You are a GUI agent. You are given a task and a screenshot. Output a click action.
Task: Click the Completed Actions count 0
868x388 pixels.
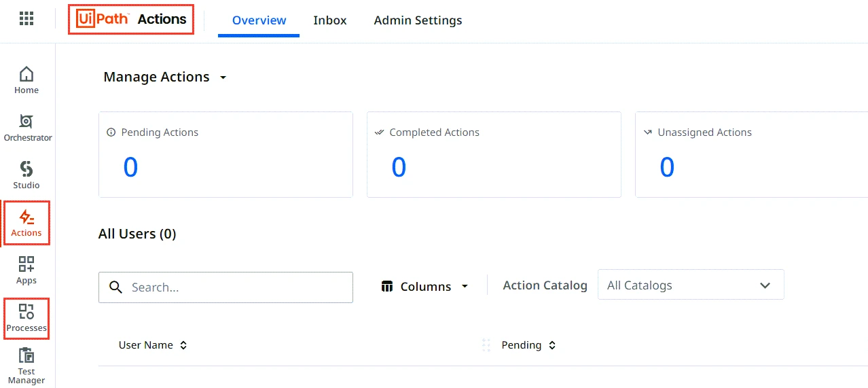(399, 167)
